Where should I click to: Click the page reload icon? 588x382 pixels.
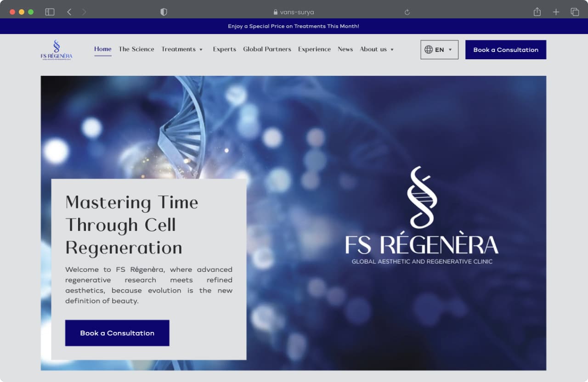click(407, 12)
